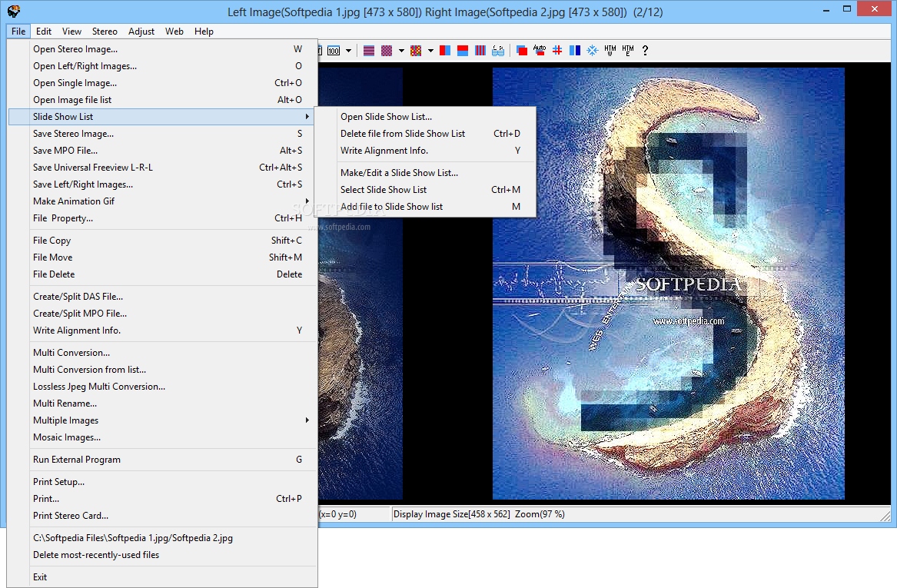The image size is (897, 588).
Task: Choose File Property...
Action: pos(162,218)
